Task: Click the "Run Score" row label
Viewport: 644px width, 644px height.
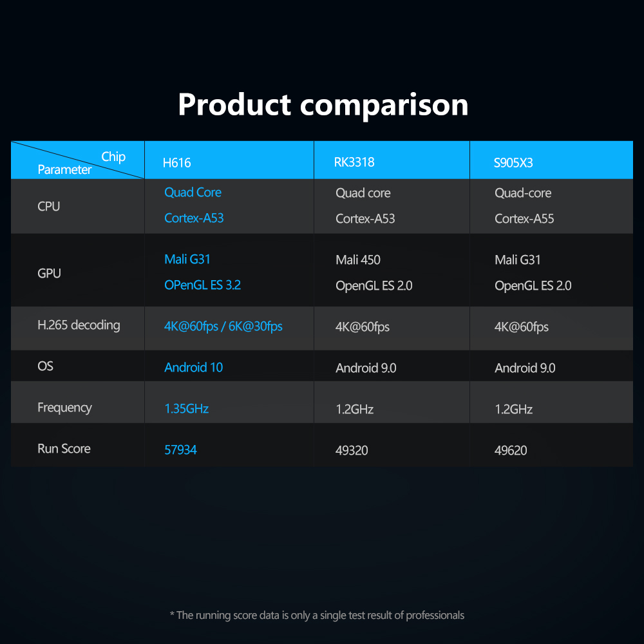Action: tap(64, 449)
